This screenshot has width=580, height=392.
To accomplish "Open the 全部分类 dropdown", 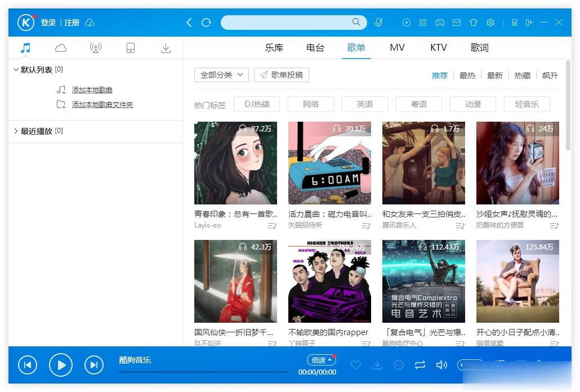I will click(x=221, y=75).
